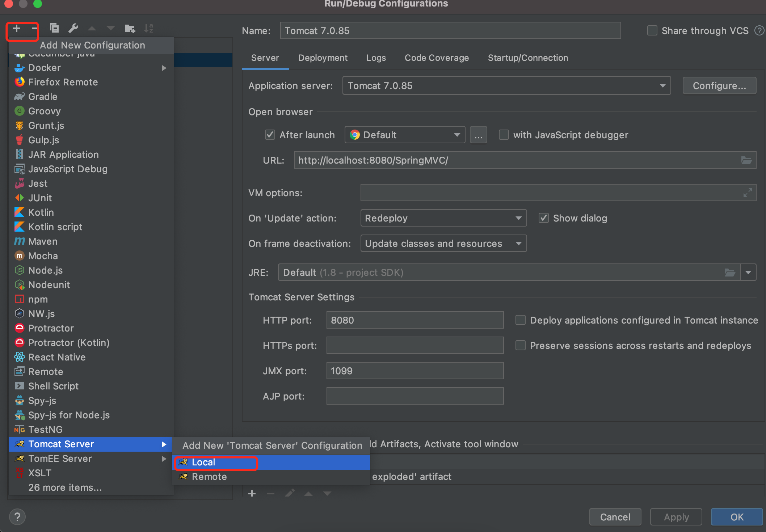Open the wrench edit templates icon

click(x=73, y=28)
